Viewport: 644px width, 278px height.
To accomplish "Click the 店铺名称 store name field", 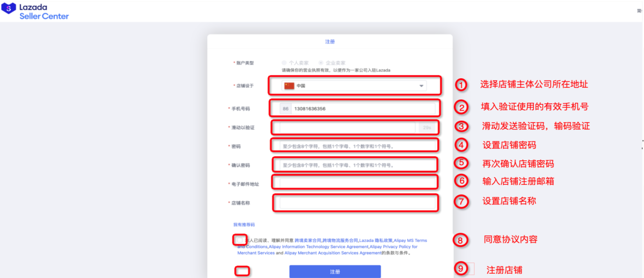I will click(358, 203).
